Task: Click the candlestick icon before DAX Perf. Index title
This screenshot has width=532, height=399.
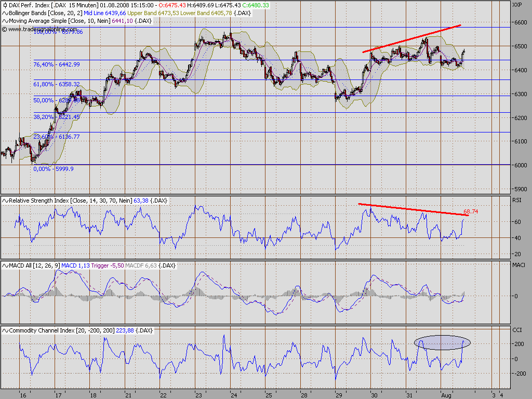Action: (x=5, y=5)
